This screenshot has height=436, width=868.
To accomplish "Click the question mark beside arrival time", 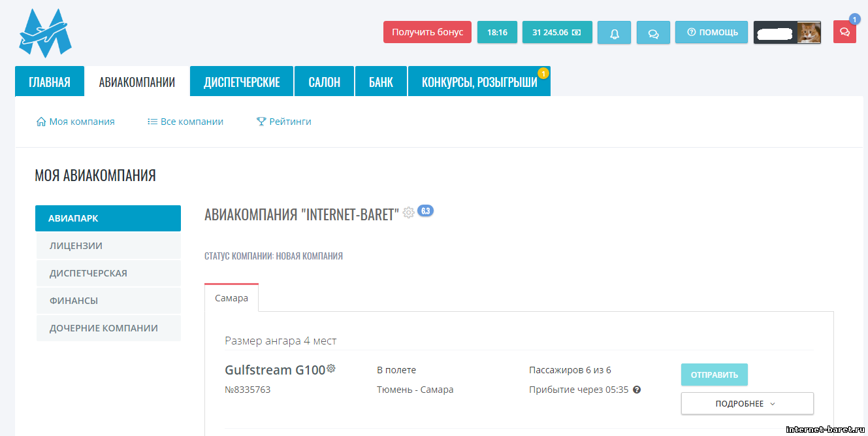I will (637, 390).
